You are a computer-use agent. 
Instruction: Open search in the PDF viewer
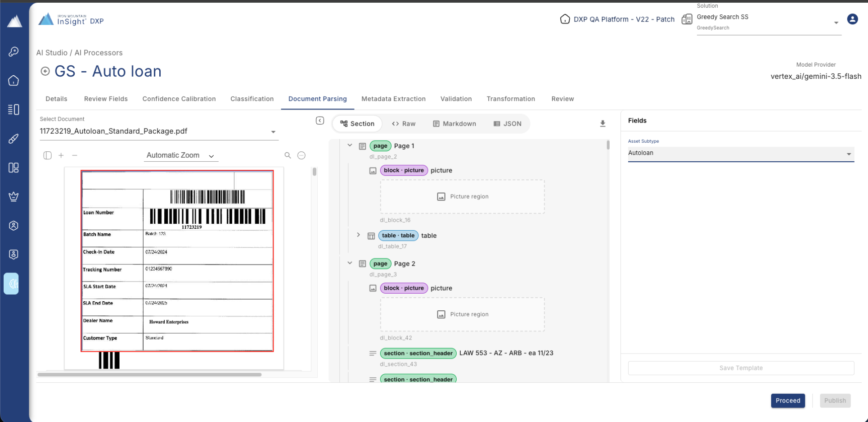[288, 155]
